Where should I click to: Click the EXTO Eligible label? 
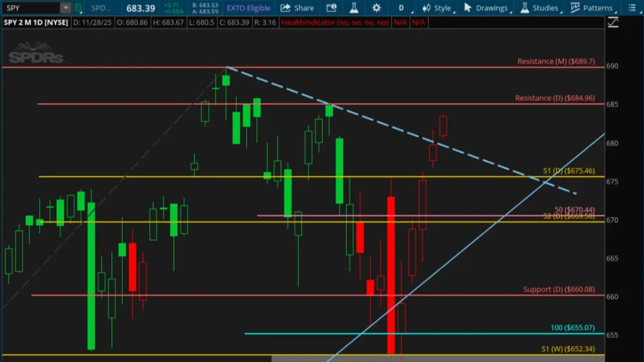[248, 8]
